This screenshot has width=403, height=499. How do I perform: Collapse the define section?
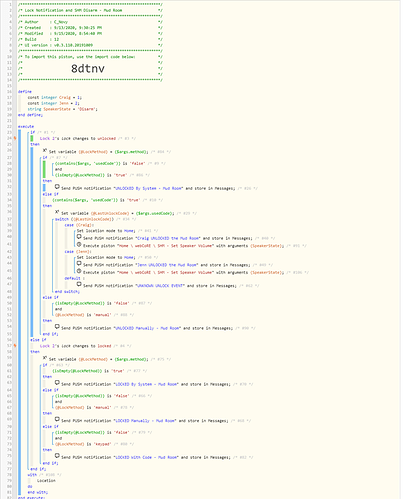pos(25,92)
